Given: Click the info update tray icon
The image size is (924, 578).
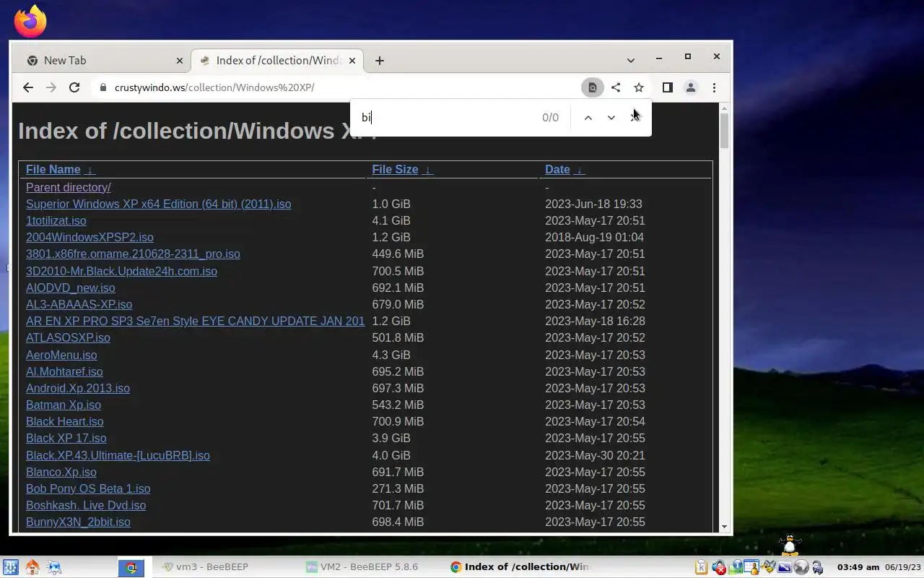Looking at the screenshot, I should point(736,567).
